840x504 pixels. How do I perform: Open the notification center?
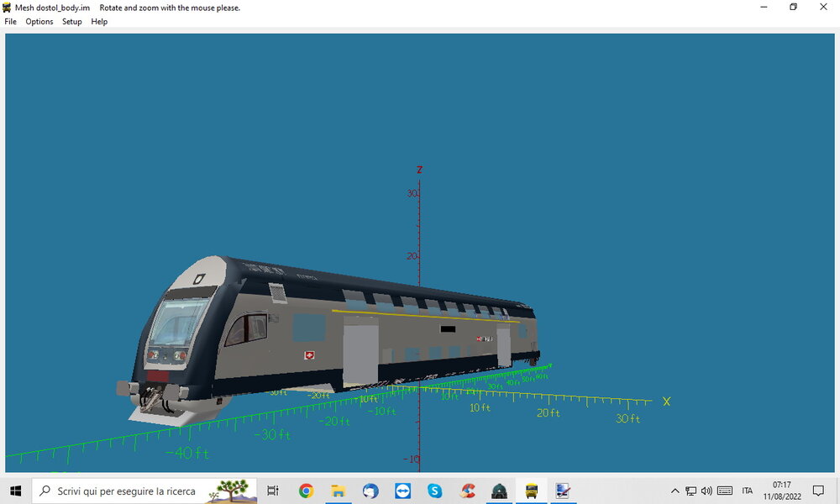[818, 491]
